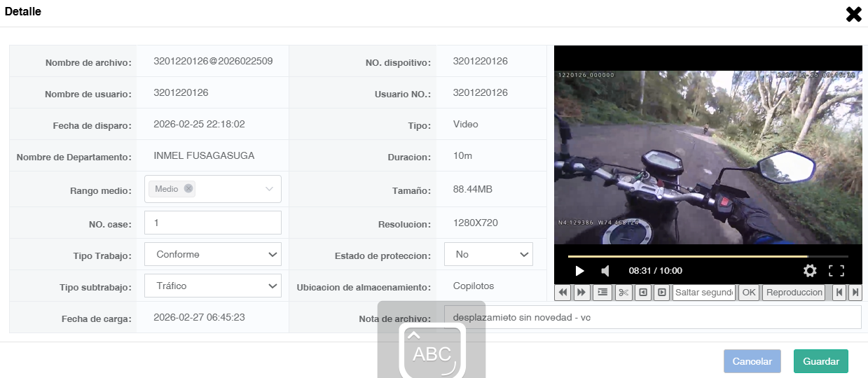Expand the Rango medio dropdown
Image resolution: width=868 pixels, height=378 pixels.
point(269,189)
